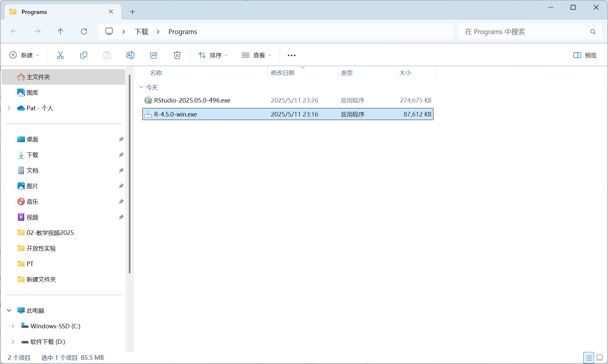
Task: Sort by 修改日期 column header
Action: [283, 73]
